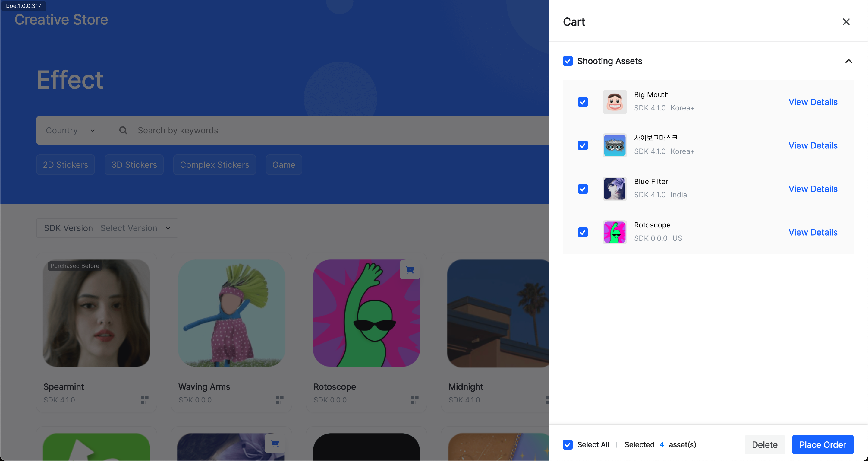This screenshot has width=868, height=461.
Task: Select the Complex Stickers category
Action: (x=215, y=165)
